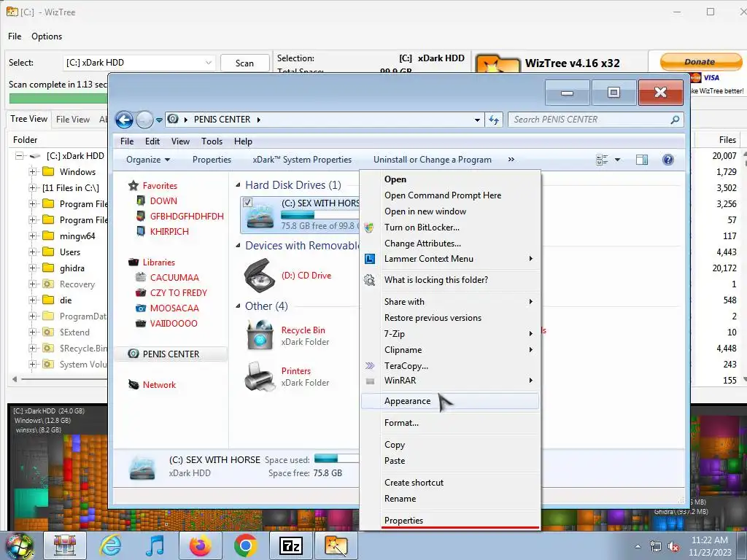Expand the Users folder in WizTree
747x560 pixels.
click(33, 252)
